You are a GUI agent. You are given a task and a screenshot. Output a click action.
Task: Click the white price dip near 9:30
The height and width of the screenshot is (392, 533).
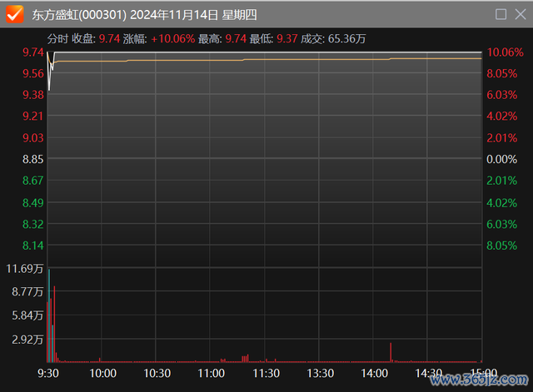click(x=50, y=73)
